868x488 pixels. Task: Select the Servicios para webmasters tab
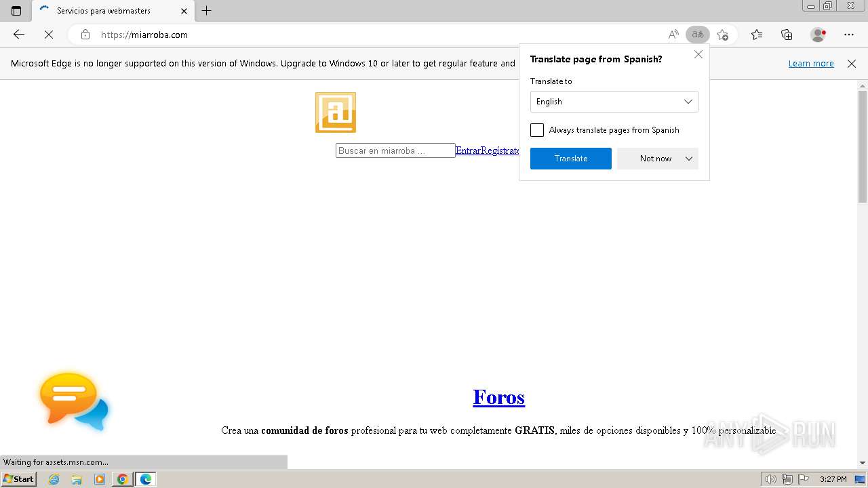coord(112,11)
